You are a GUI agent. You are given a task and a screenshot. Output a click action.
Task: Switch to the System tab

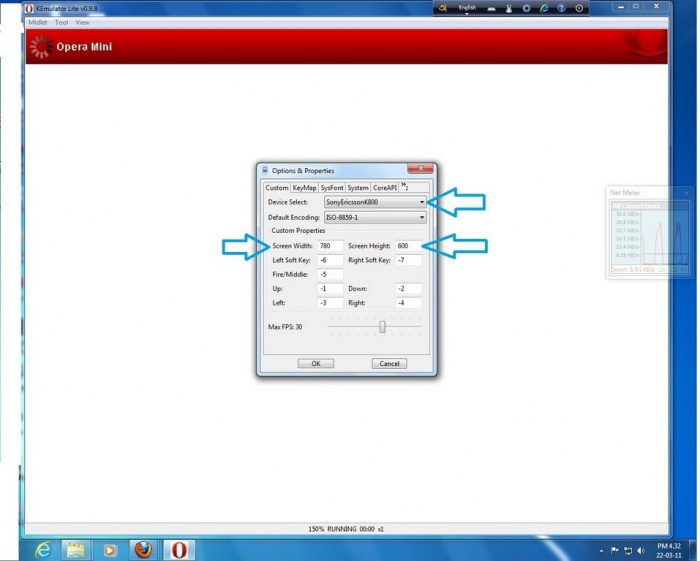pos(358,188)
